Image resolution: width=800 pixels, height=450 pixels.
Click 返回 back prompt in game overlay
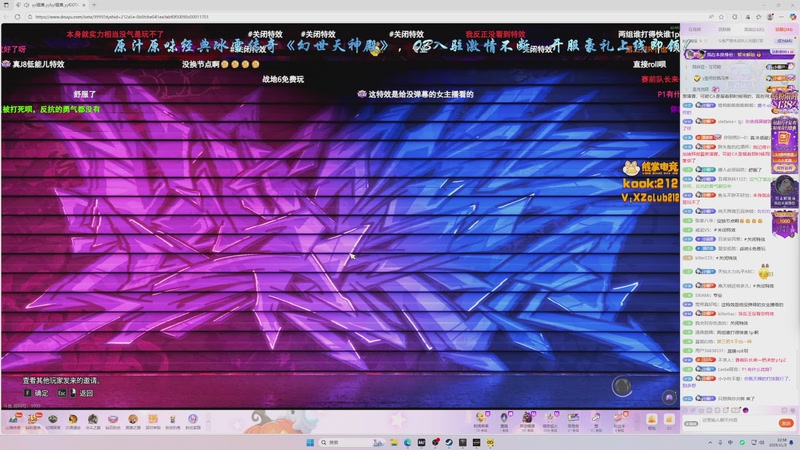[x=76, y=393]
